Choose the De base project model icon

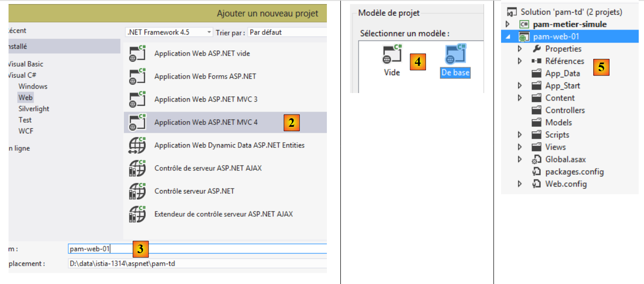click(455, 54)
